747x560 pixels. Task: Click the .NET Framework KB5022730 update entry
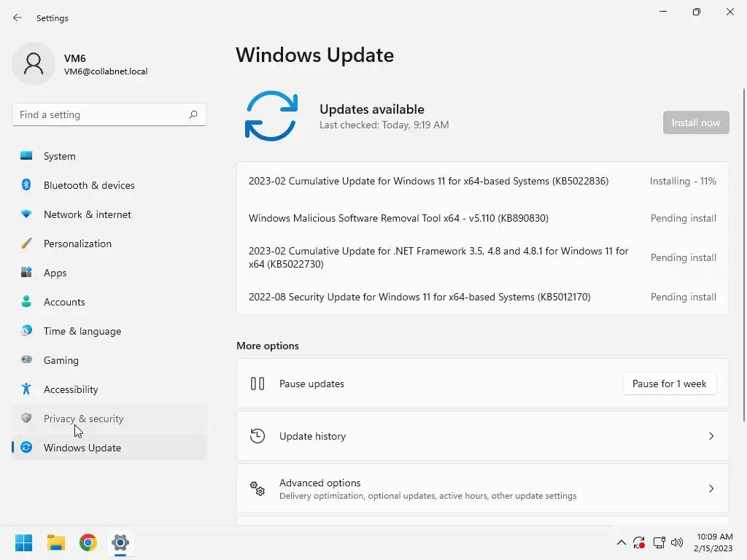pos(483,257)
